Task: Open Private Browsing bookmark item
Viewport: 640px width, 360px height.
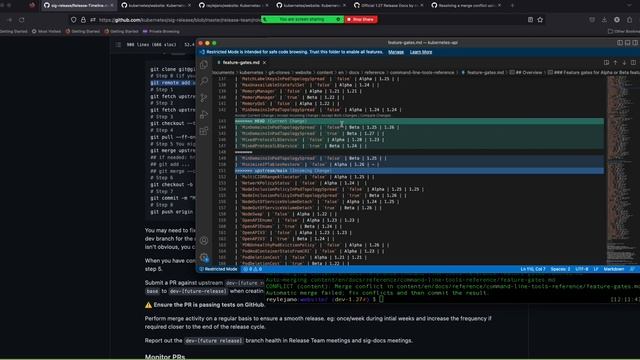Action: coord(160,31)
